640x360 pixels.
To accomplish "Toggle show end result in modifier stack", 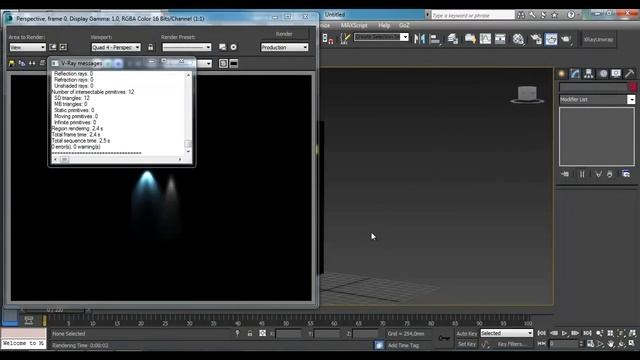I will (582, 174).
